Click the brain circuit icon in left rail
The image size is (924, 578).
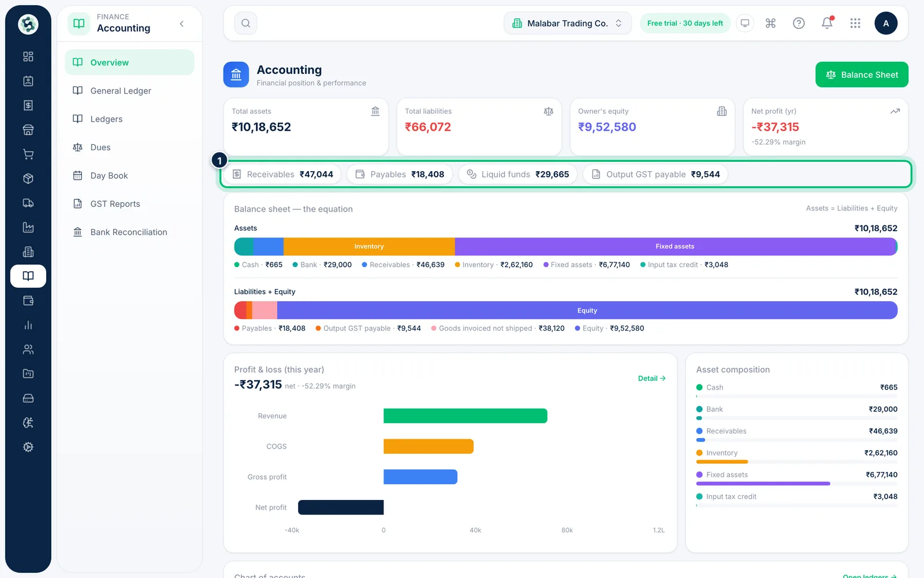pos(28,423)
